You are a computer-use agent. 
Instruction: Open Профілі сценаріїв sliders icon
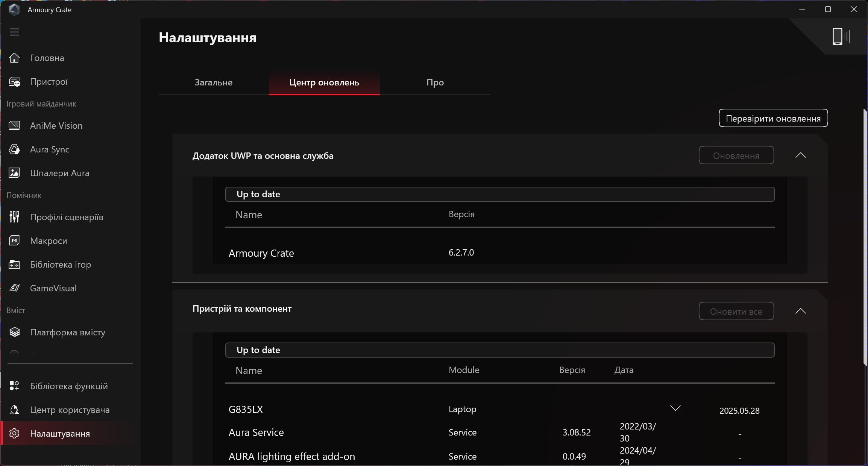pyautogui.click(x=14, y=217)
